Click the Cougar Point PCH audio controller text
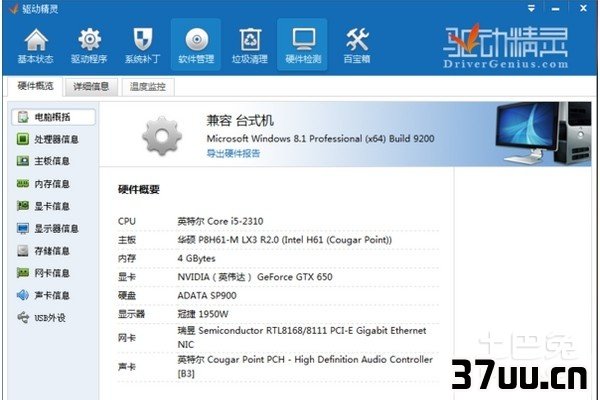Image resolution: width=600 pixels, height=400 pixels. pos(305,366)
